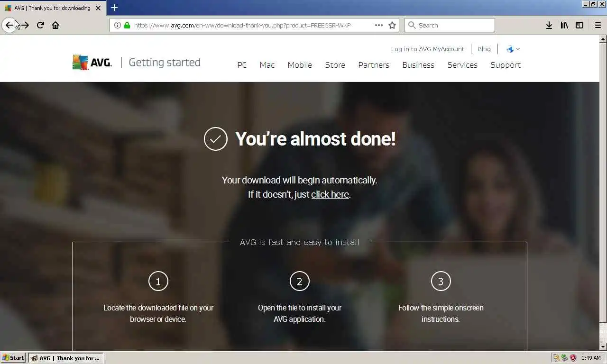Image resolution: width=607 pixels, height=364 pixels.
Task: Click the first system tray icon
Action: 557,358
